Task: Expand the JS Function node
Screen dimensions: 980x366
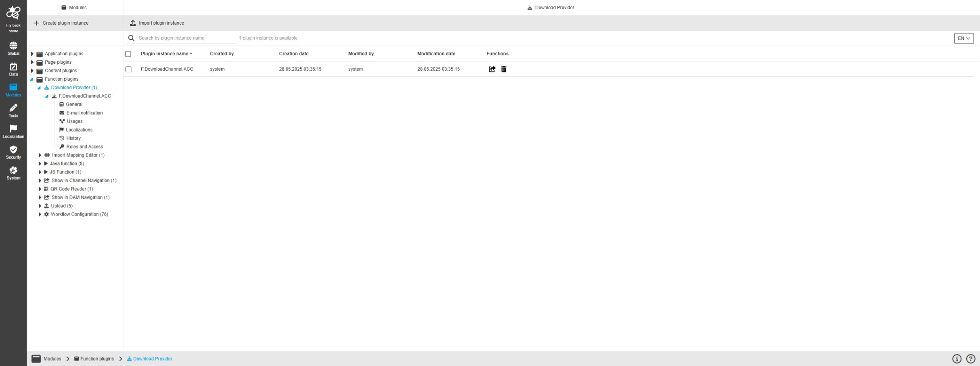Action: (x=40, y=172)
